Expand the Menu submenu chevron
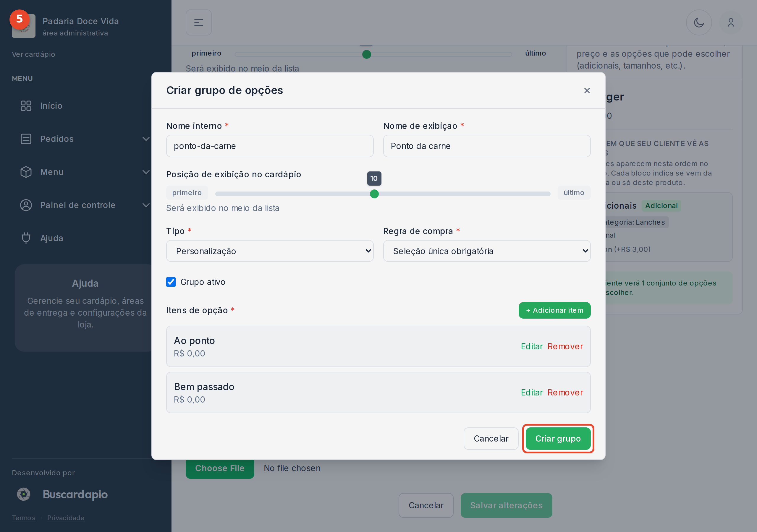This screenshot has height=532, width=757. tap(146, 172)
